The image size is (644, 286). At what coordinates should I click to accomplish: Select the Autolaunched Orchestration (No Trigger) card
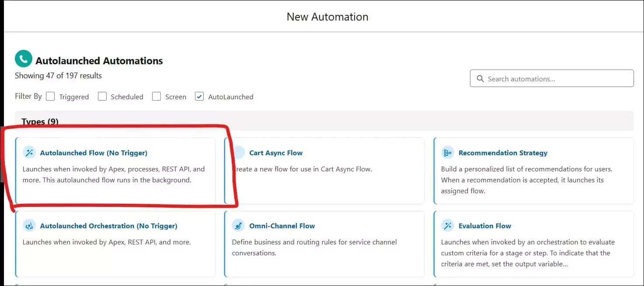108,226
